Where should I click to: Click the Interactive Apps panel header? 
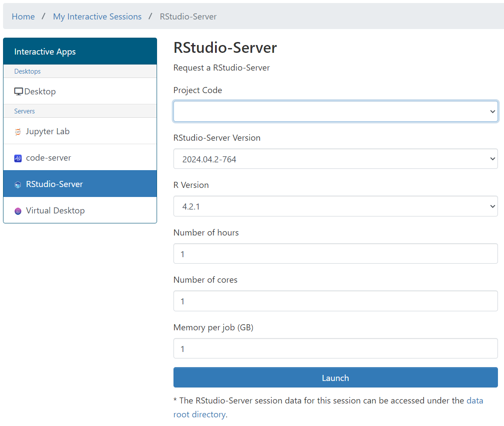tap(80, 52)
